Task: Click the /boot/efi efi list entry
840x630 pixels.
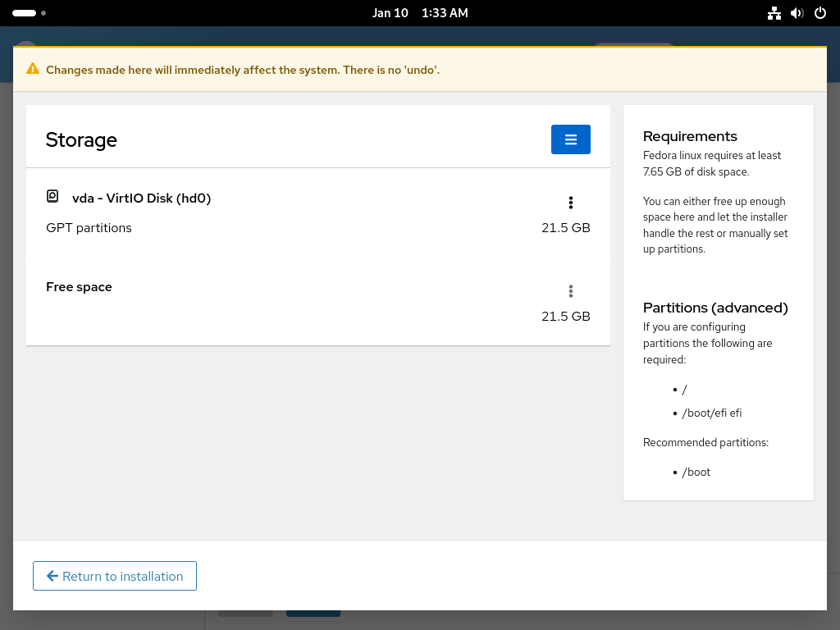Action: (711, 413)
